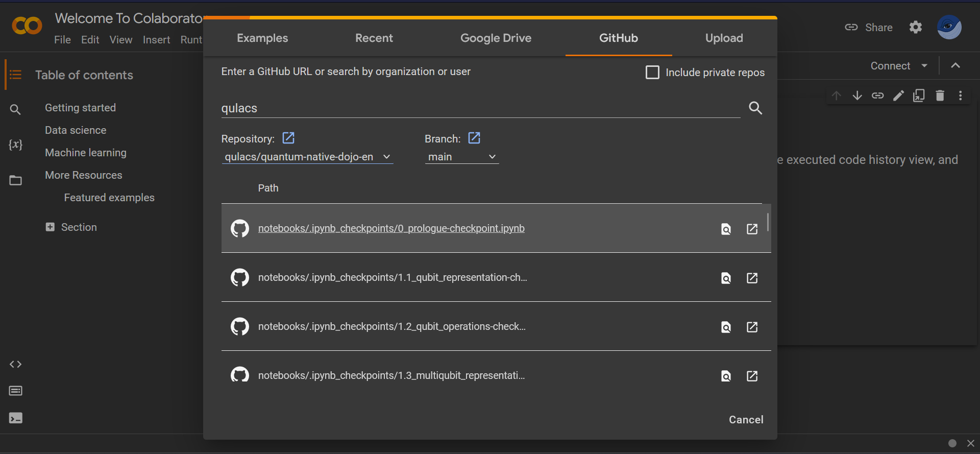The height and width of the screenshot is (454, 980).
Task: Collapse header with up chevron
Action: (955, 65)
